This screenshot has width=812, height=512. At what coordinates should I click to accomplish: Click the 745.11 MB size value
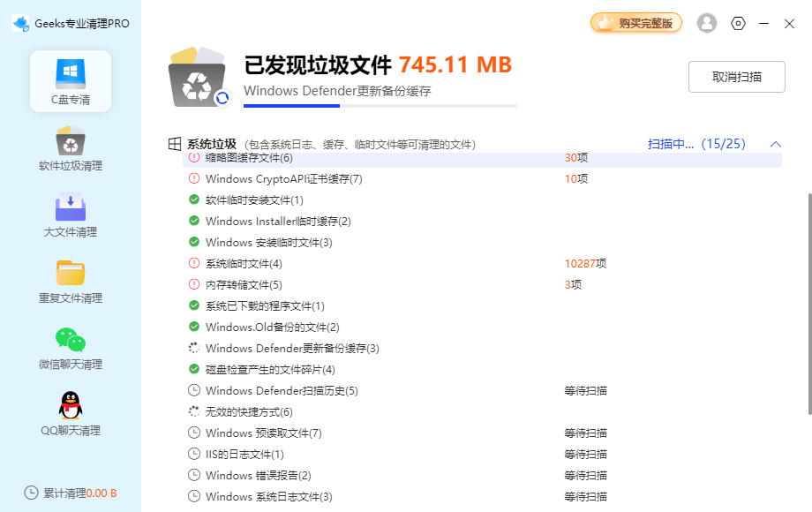(455, 64)
